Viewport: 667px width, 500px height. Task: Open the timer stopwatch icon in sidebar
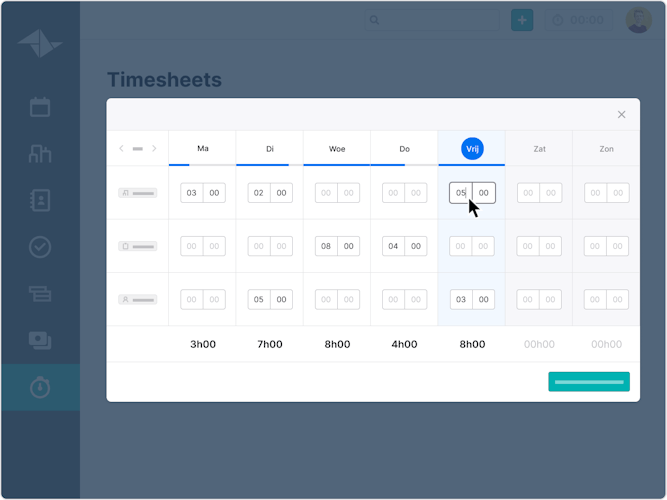click(x=40, y=387)
